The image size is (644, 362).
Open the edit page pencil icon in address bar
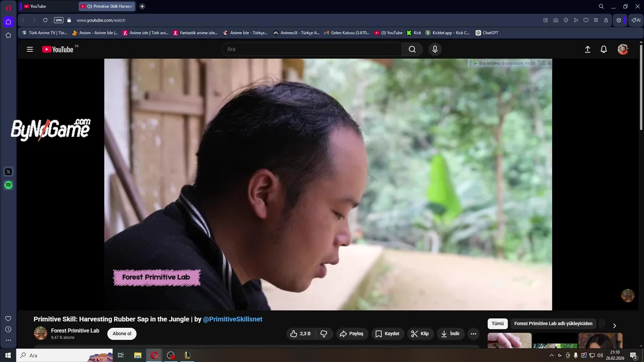tap(545, 20)
